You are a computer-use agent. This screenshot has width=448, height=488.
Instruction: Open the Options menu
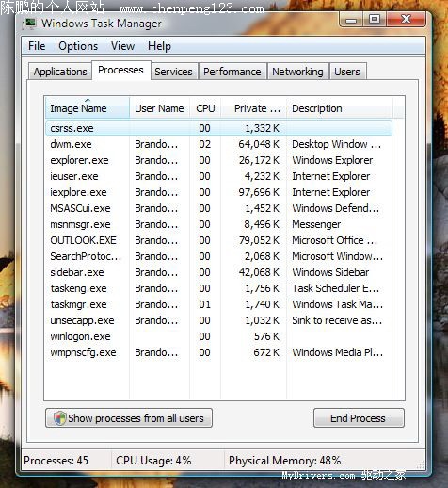78,46
